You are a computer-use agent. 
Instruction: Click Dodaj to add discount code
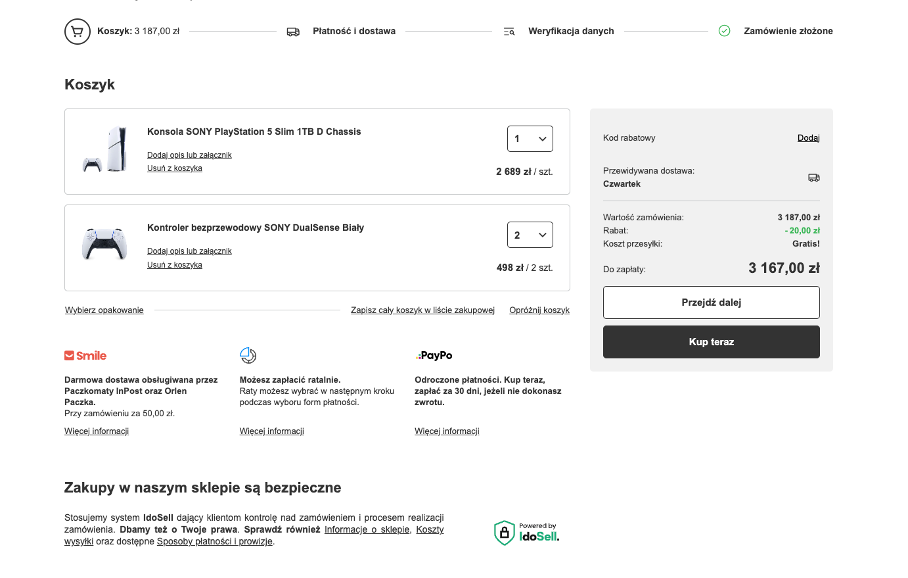coord(808,138)
